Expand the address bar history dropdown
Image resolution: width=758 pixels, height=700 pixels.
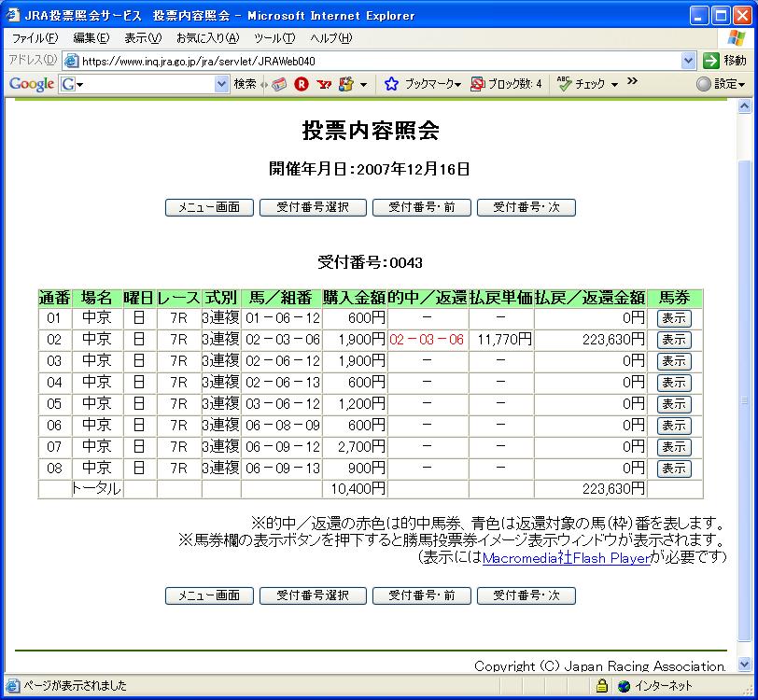(x=688, y=61)
